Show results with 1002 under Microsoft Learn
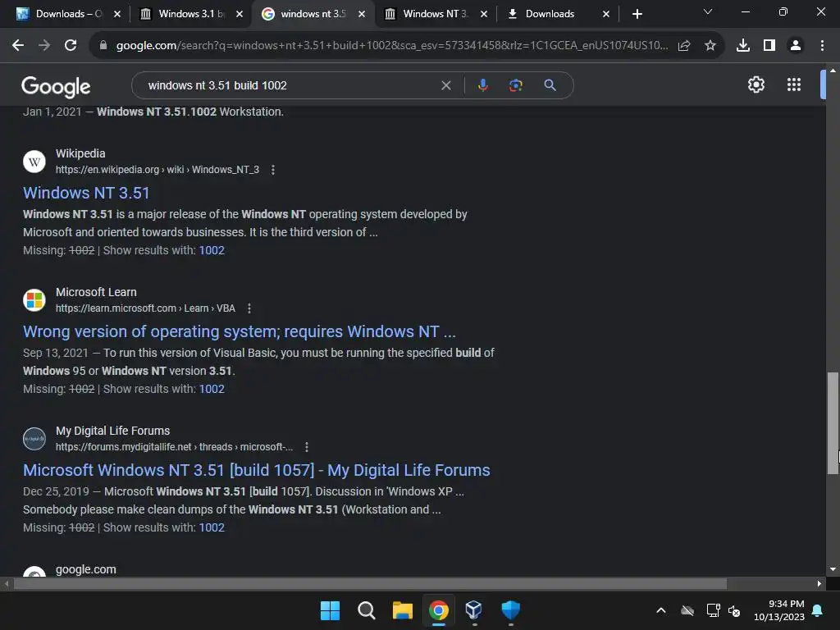Image resolution: width=840 pixels, height=630 pixels. [x=212, y=389]
